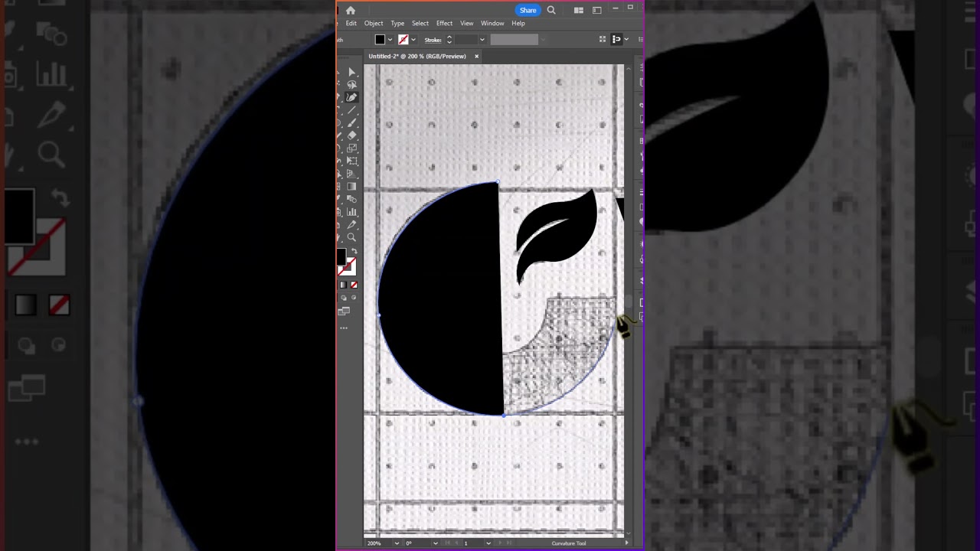
Task: Select the Gradient tool
Action: click(351, 186)
